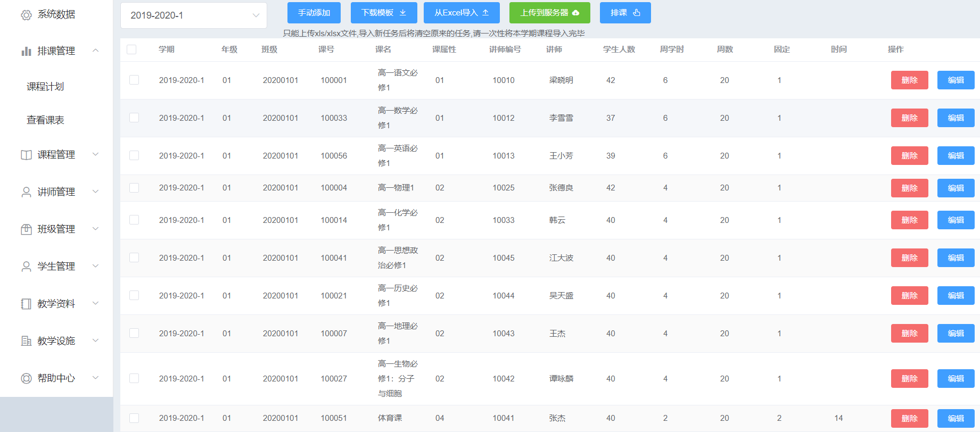Expand the 讲师管理 chevron

pos(96,192)
